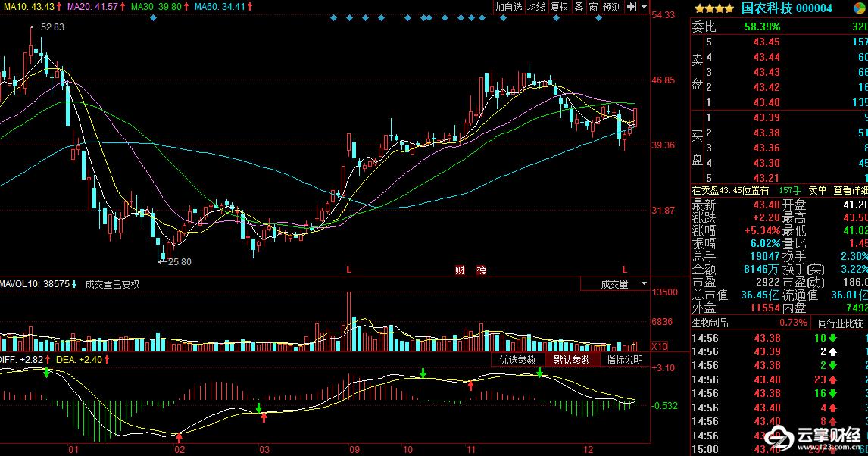Screen dimensions: 868x456
Task: Click the 同行业比较 industry comparison button
Action: tap(840, 323)
